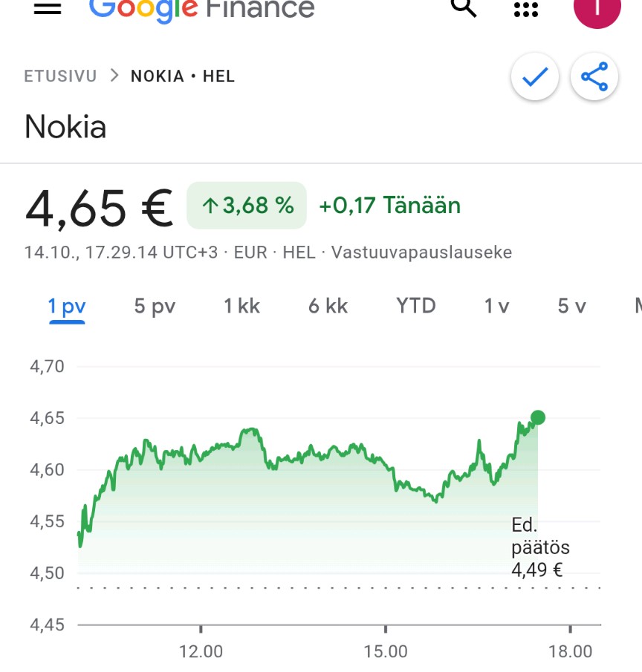Open the Vastuuvapauslauseke disclaimer link
The width and height of the screenshot is (642, 672).
coord(421,252)
